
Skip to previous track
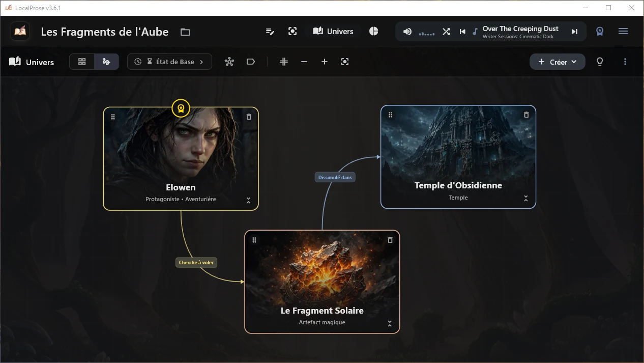[462, 32]
